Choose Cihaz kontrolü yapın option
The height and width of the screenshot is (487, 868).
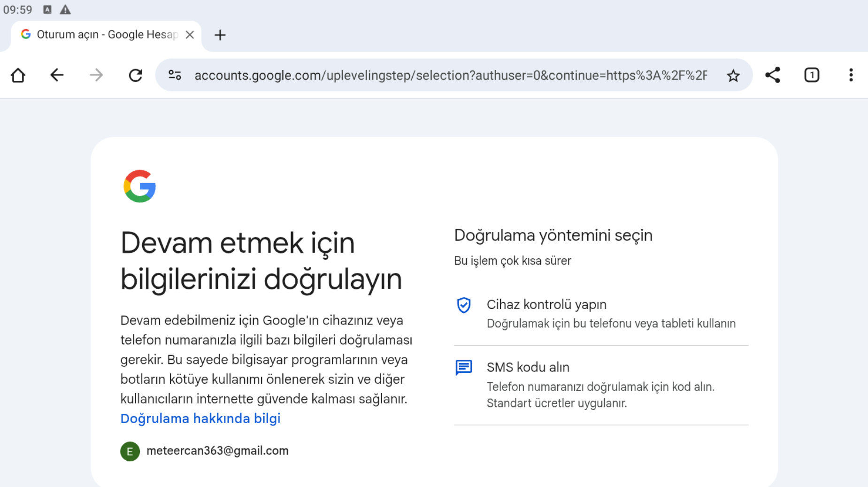601,314
